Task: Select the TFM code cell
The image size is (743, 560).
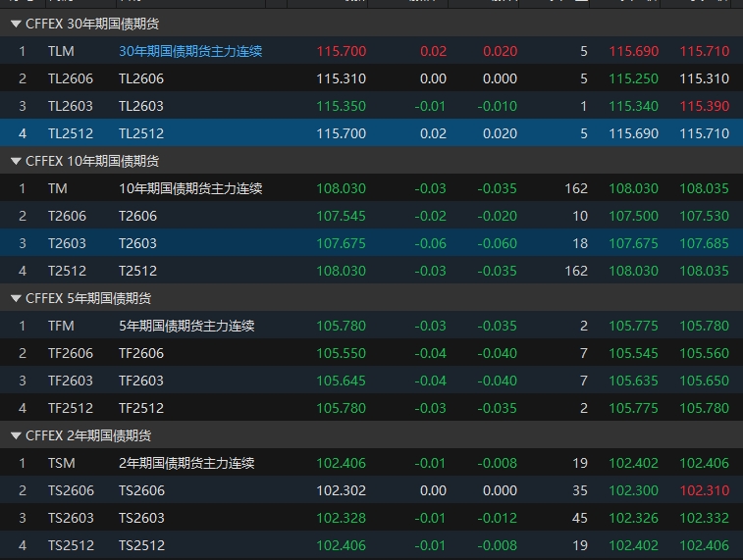Action: pos(61,326)
